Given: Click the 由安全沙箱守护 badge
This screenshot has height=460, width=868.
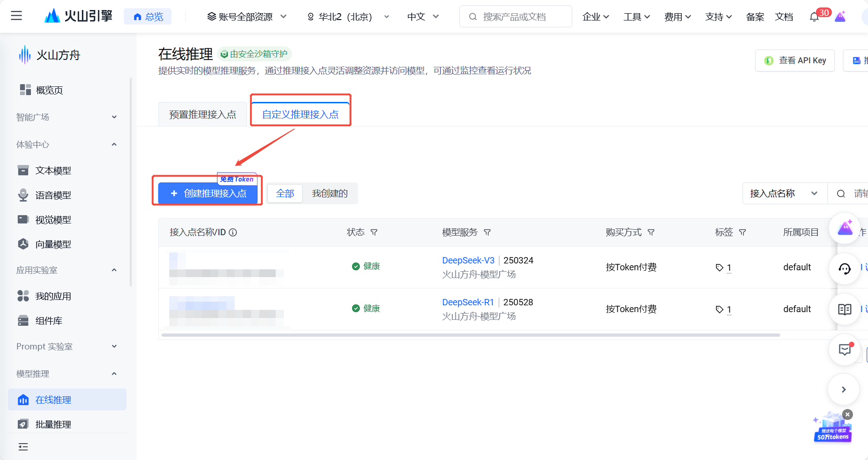Looking at the screenshot, I should click(254, 54).
